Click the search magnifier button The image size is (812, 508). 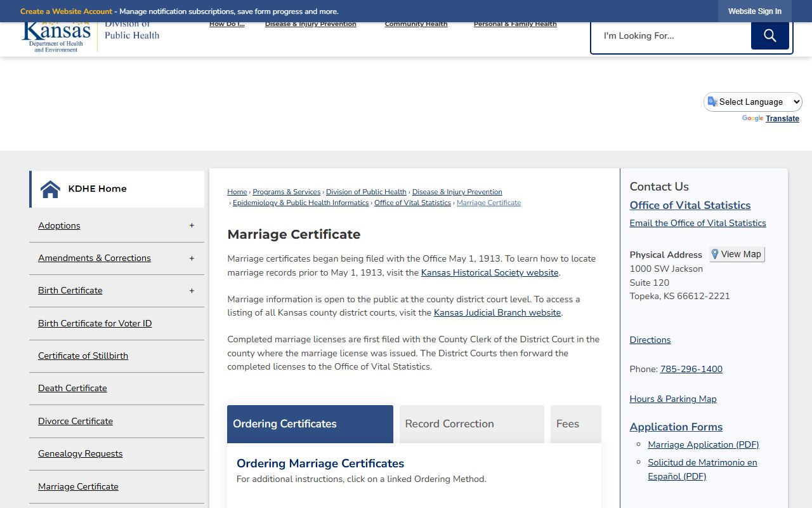click(769, 36)
